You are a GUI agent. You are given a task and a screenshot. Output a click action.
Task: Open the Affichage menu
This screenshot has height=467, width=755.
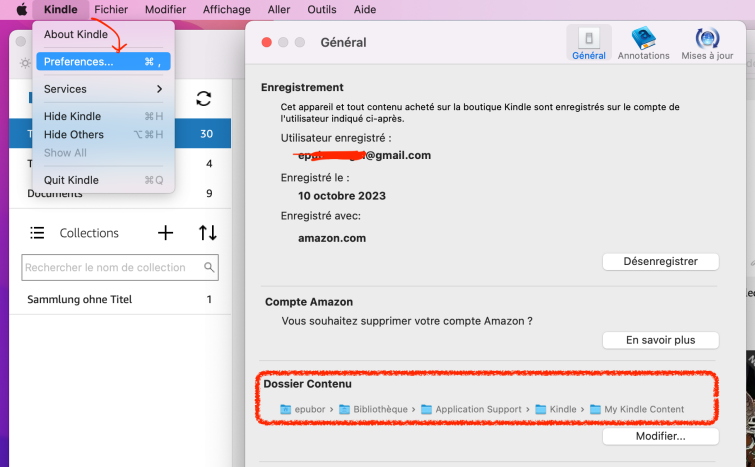pos(227,10)
